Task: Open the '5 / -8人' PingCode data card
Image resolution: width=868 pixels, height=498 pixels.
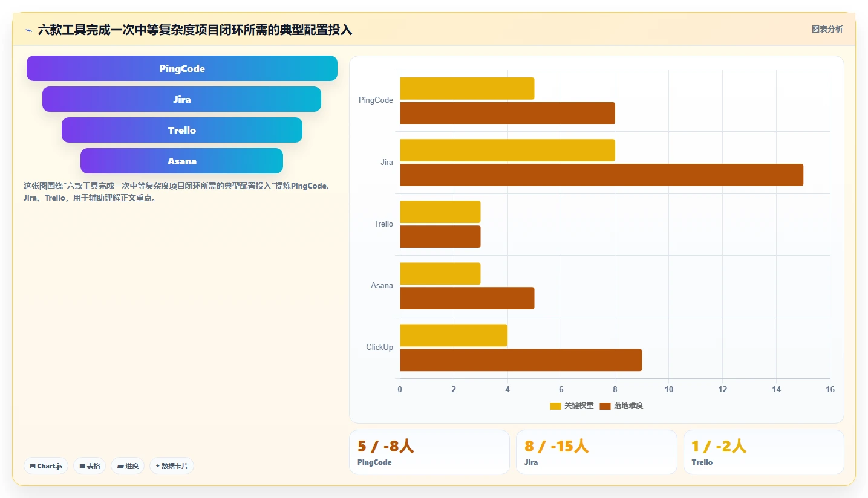Action: (x=429, y=452)
